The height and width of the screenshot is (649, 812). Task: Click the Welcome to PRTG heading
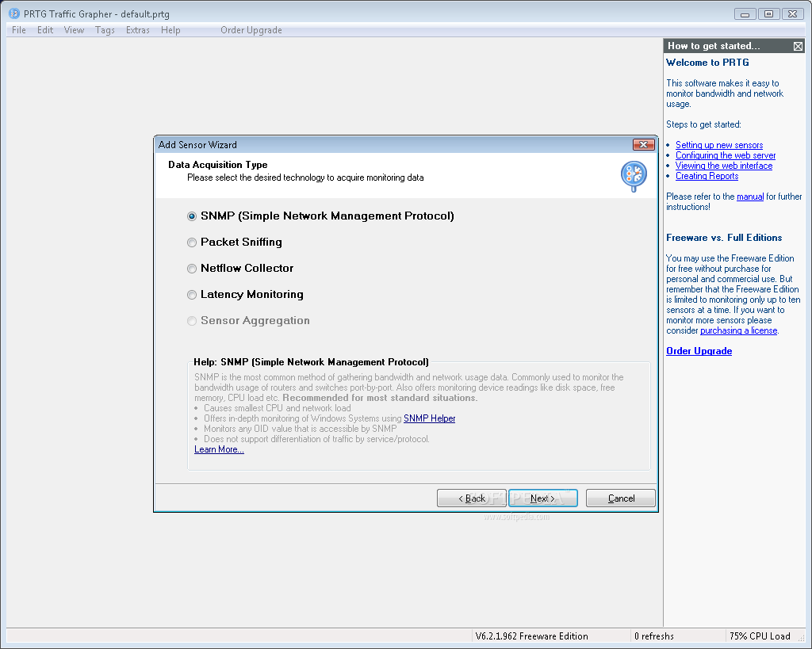tap(707, 63)
